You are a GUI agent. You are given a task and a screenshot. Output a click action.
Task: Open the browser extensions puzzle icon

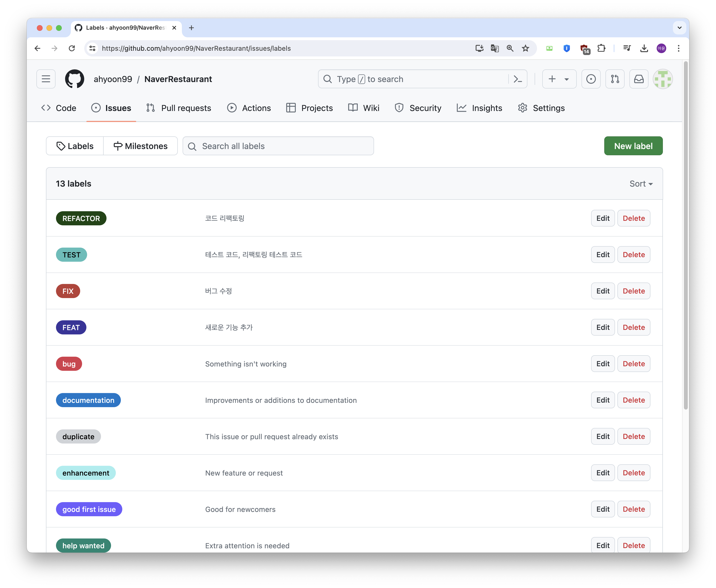601,48
